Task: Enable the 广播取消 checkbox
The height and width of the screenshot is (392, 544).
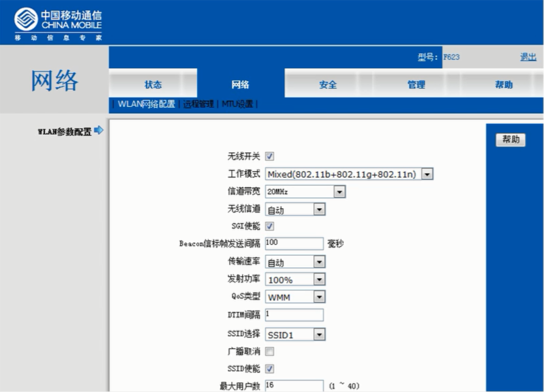Action: click(270, 352)
